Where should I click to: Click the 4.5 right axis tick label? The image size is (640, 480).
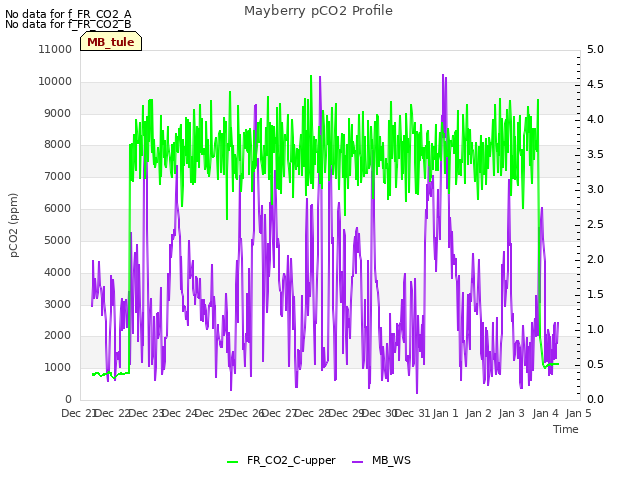click(595, 84)
